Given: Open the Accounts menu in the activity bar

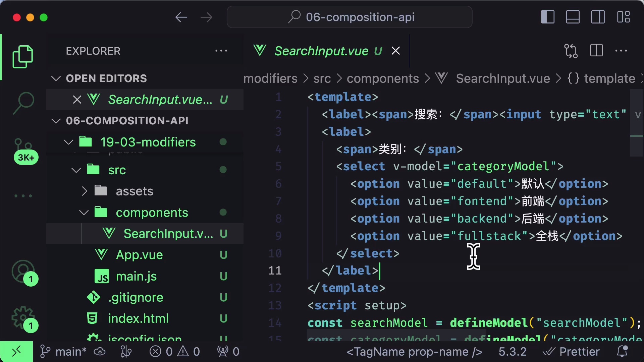Looking at the screenshot, I should click(x=23, y=271).
